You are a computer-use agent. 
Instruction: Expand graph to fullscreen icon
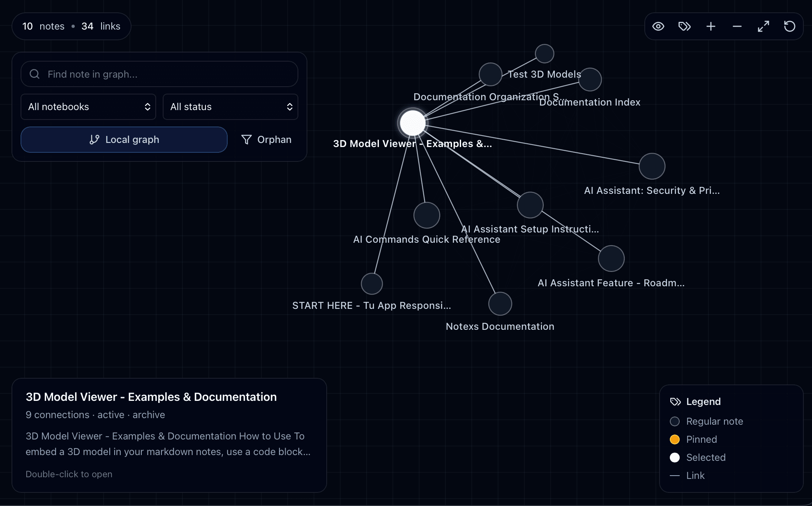(x=764, y=26)
